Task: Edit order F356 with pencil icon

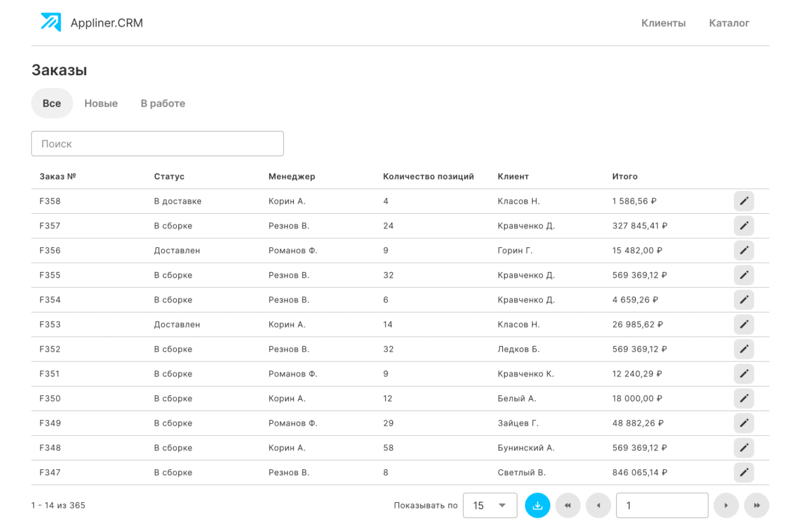Action: [744, 250]
